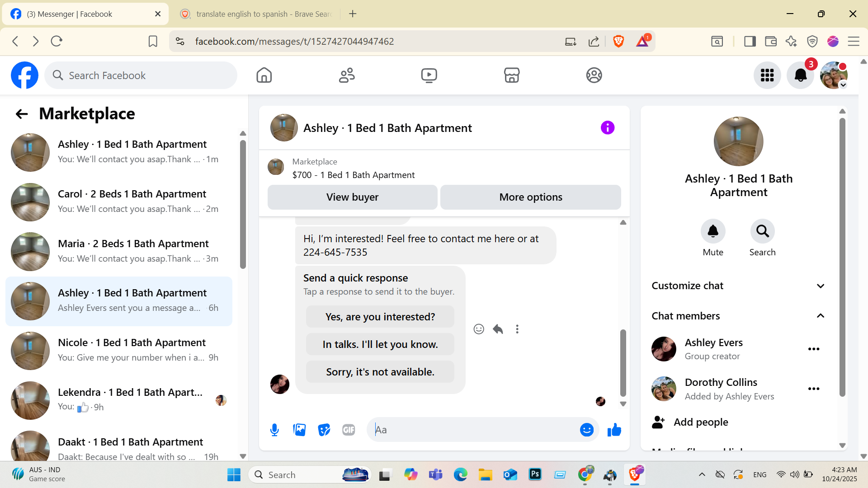Toggle the Brave sidebar panel
The width and height of the screenshot is (868, 488).
(750, 41)
